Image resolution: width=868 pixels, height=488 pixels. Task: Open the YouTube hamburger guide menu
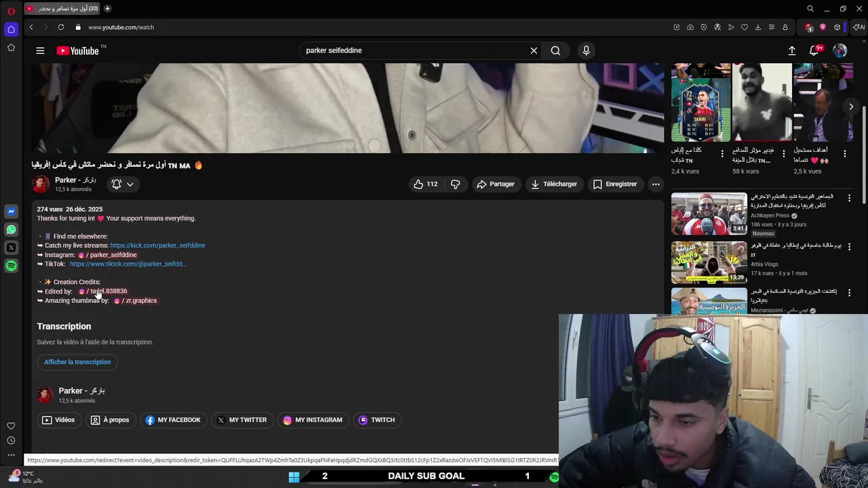pyautogui.click(x=40, y=51)
